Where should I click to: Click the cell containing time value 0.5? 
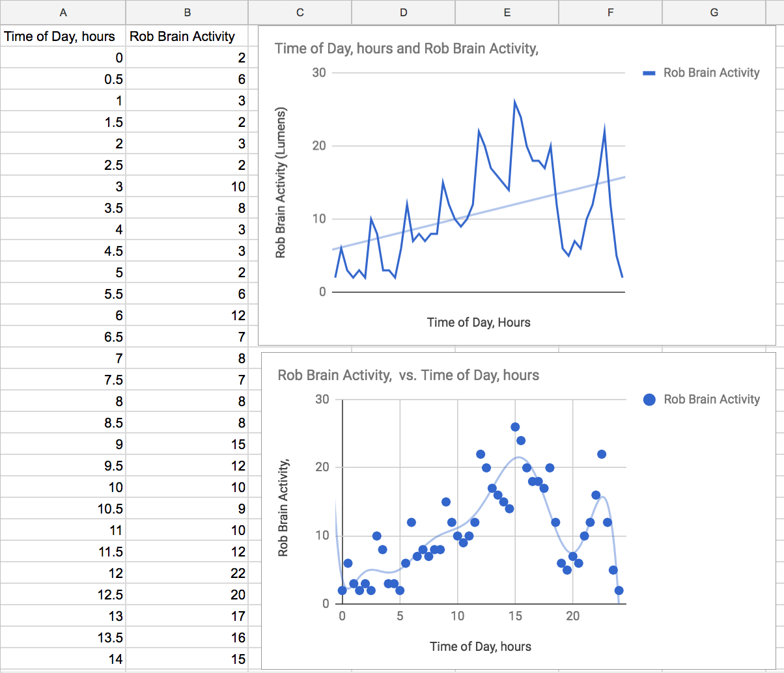pos(63,79)
